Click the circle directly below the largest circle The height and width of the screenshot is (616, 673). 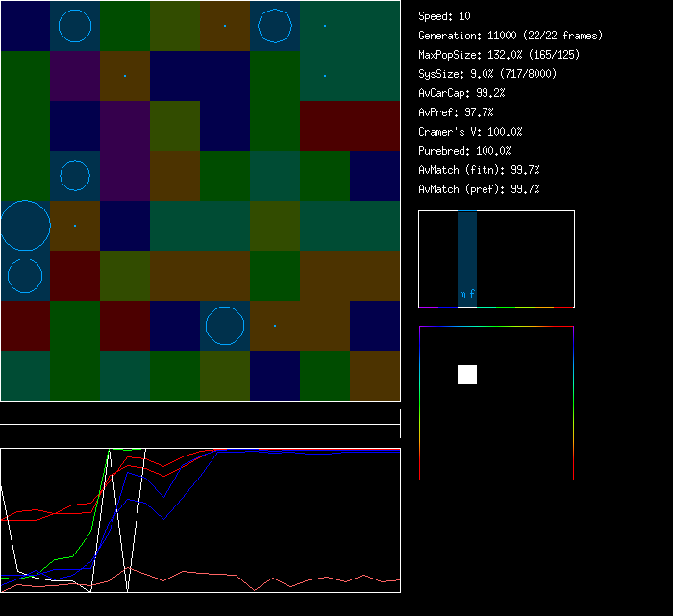coord(25,276)
